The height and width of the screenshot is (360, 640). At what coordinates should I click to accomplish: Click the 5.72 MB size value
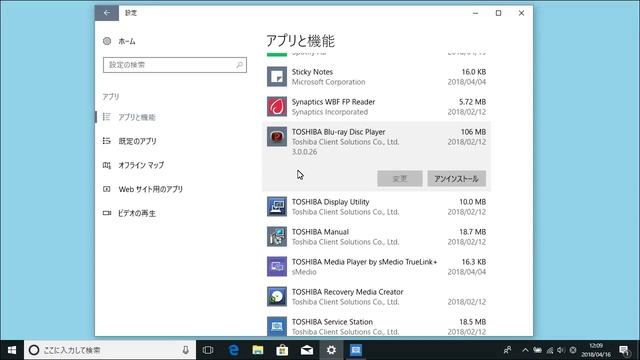[472, 102]
